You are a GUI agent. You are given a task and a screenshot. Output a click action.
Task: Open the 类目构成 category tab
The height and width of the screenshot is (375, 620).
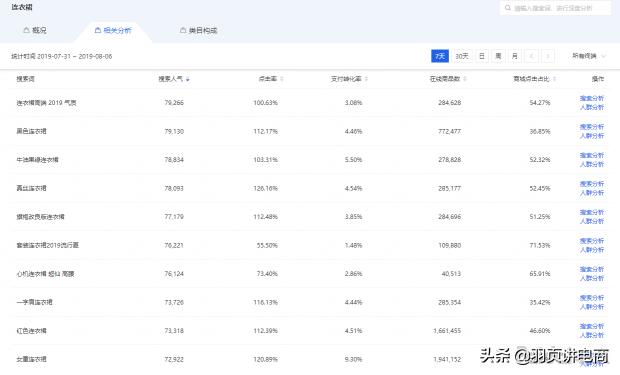[198, 30]
